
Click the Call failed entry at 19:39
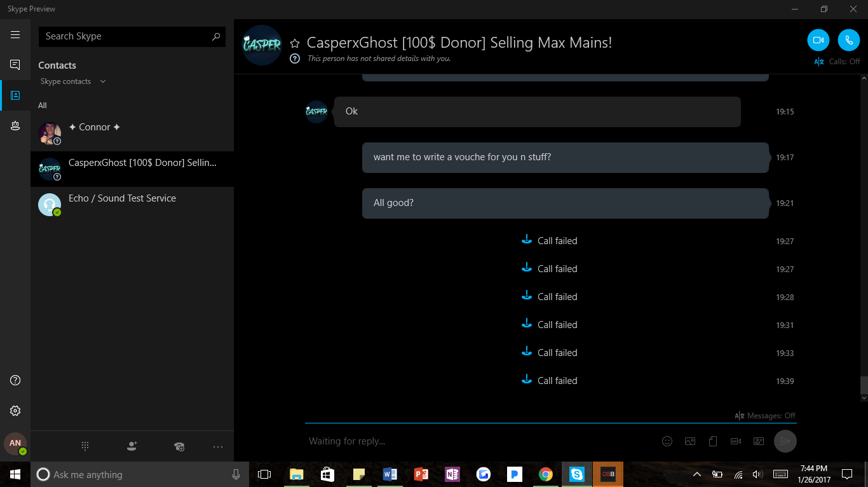click(549, 381)
